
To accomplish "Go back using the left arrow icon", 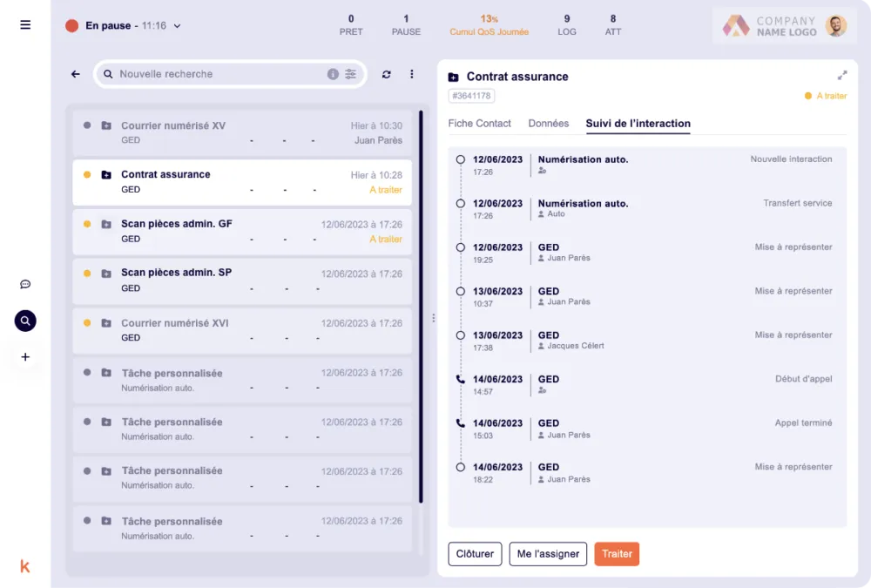I will point(76,74).
